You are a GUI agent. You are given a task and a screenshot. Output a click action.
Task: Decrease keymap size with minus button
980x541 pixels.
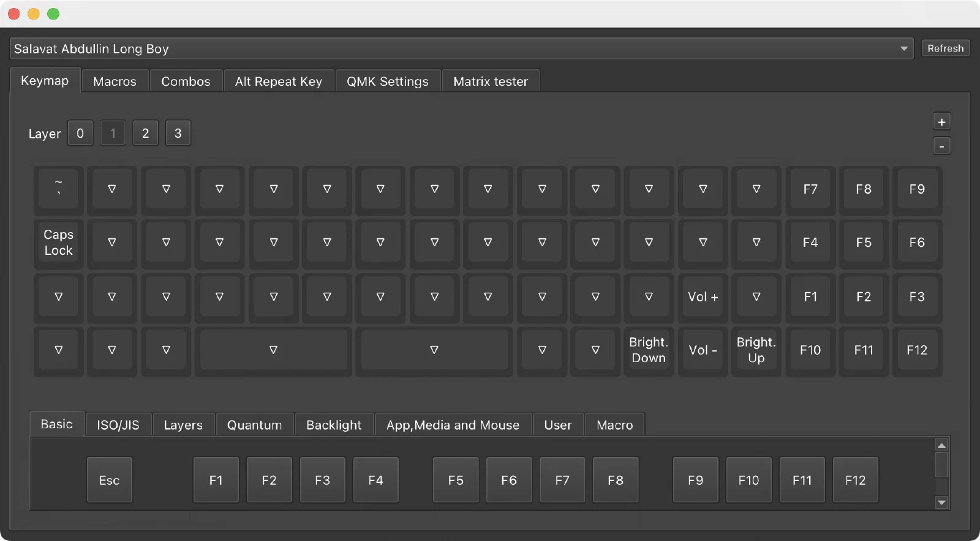pos(942,146)
